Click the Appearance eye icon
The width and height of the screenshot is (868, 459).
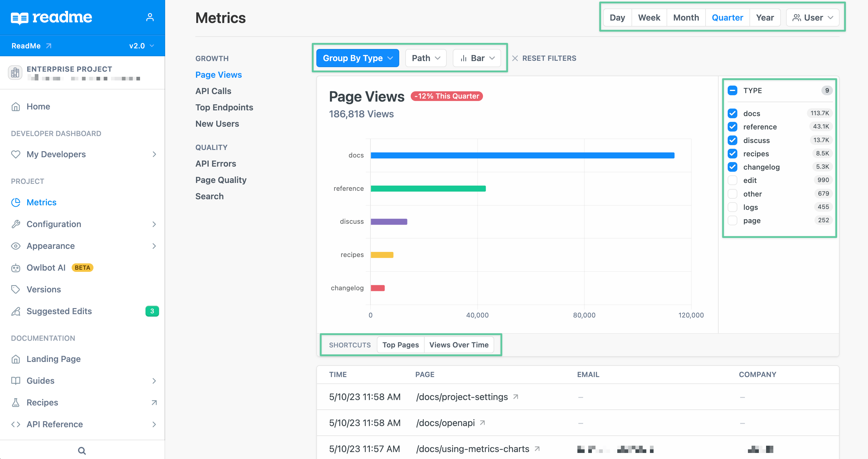click(x=16, y=246)
